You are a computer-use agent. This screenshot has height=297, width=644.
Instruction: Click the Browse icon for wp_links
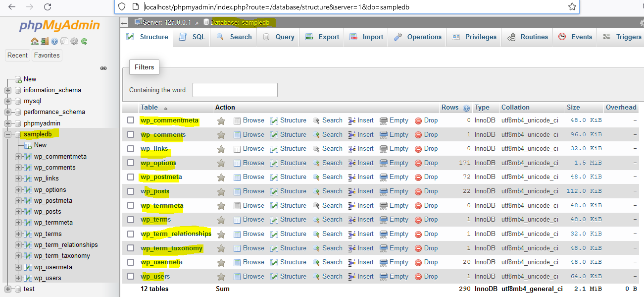pyautogui.click(x=237, y=149)
